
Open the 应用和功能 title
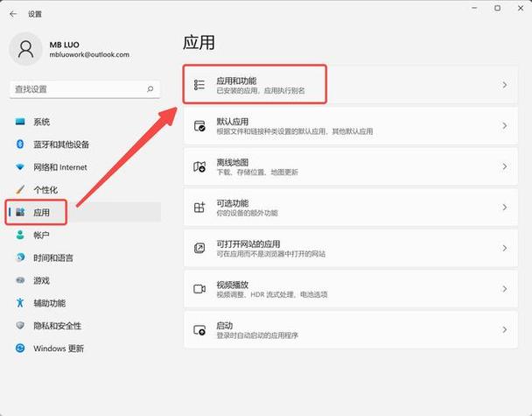point(236,81)
